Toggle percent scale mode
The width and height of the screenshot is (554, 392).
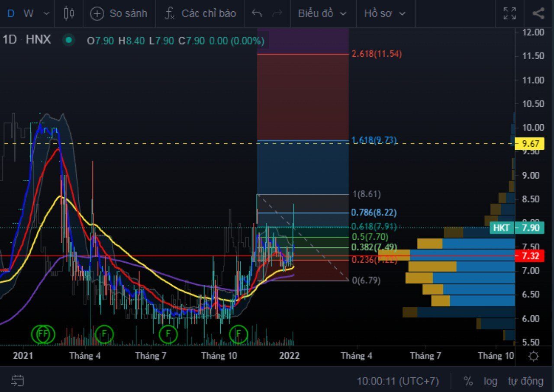point(468,381)
